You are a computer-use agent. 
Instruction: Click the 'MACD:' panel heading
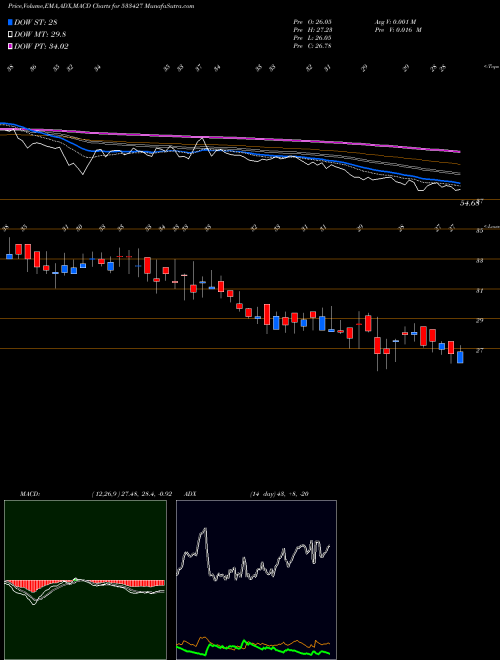(x=29, y=494)
